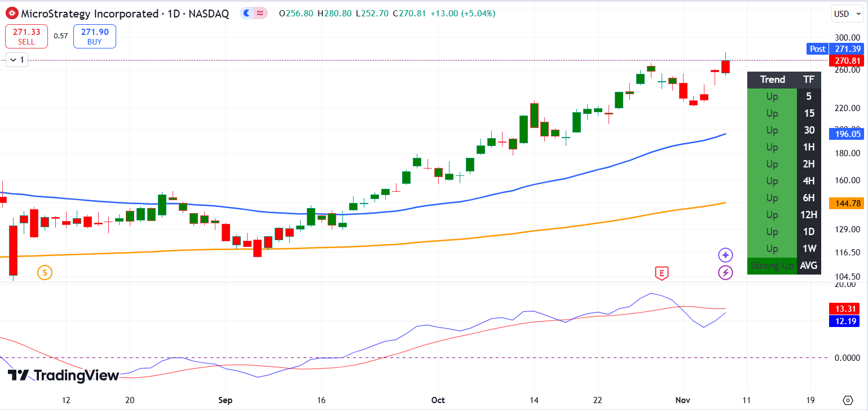Image resolution: width=868 pixels, height=411 pixels.
Task: Click the TF header cell
Action: [x=809, y=79]
